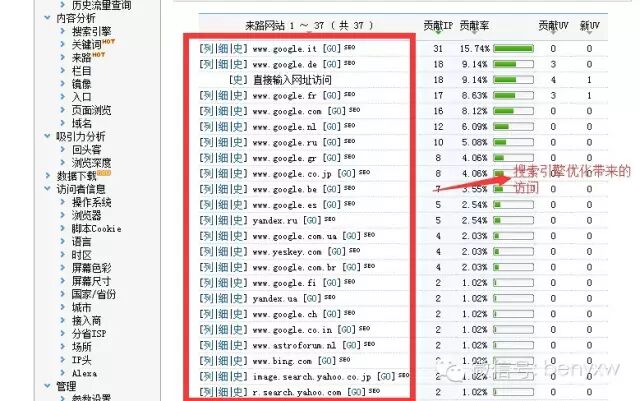Open 页面浏览 sidebar item
Viewport: 640px width, 401px height.
pos(91,110)
